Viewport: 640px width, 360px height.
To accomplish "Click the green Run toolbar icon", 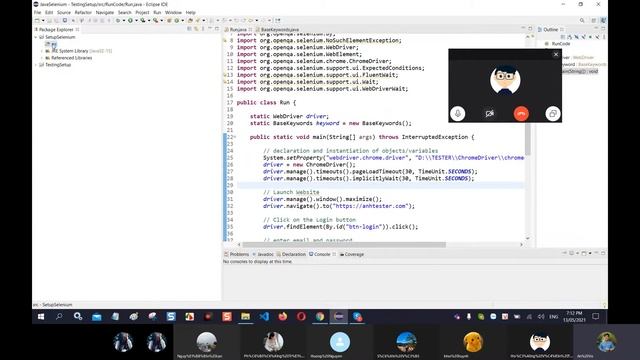I will 130,20.
